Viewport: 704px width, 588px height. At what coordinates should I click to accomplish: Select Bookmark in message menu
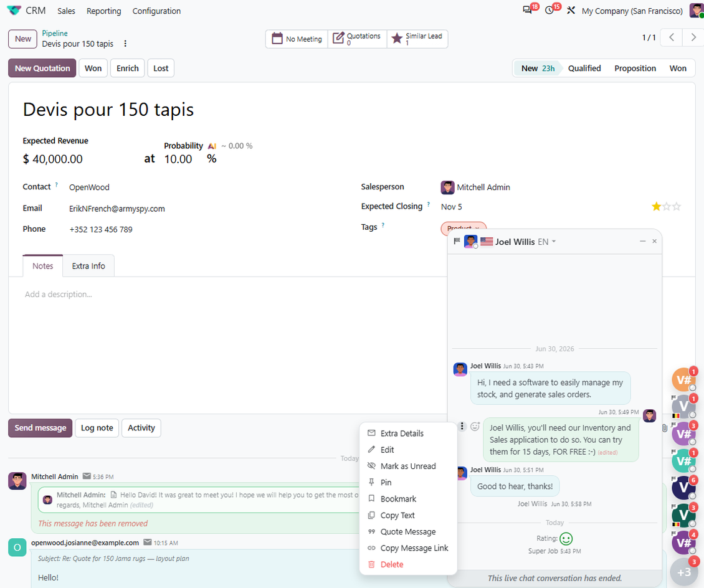(x=408, y=499)
